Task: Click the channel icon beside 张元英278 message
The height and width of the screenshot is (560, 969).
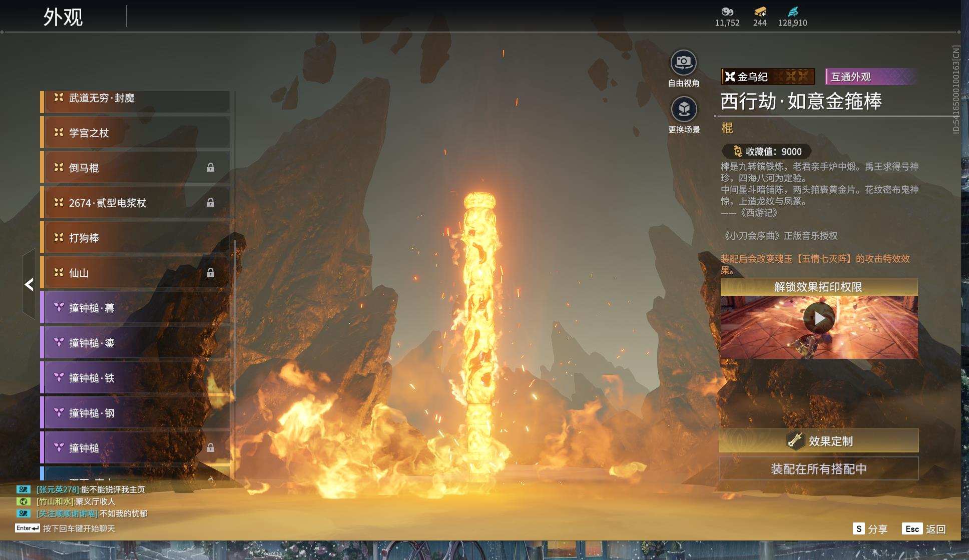Action: (24, 489)
